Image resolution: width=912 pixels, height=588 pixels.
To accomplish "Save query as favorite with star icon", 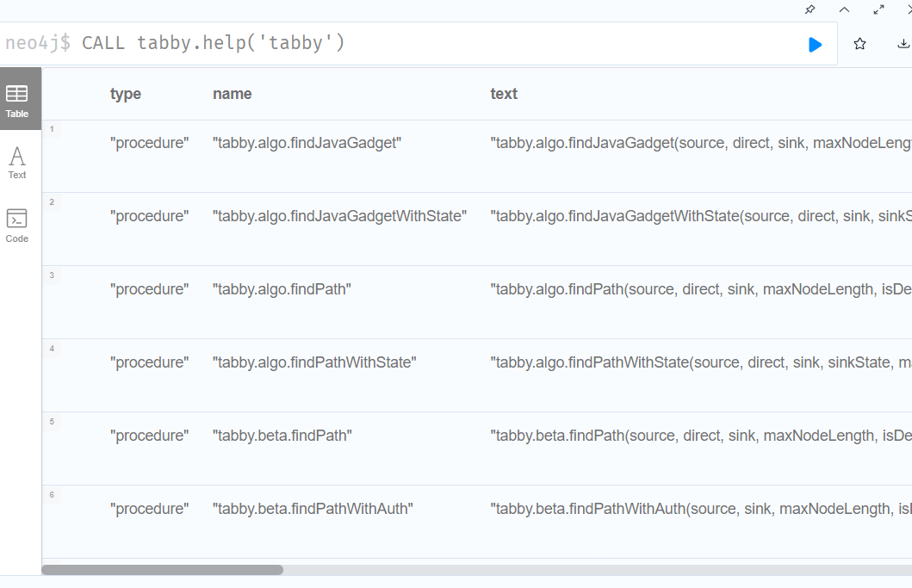I will click(x=859, y=44).
